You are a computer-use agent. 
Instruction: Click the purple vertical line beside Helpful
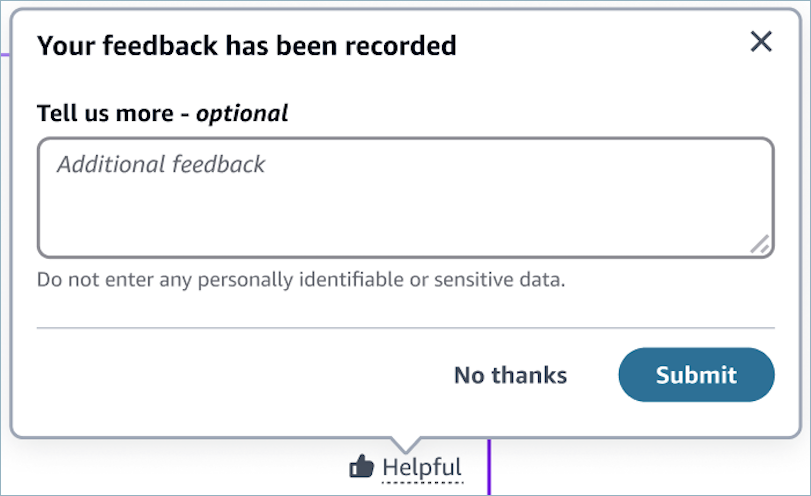click(x=489, y=467)
